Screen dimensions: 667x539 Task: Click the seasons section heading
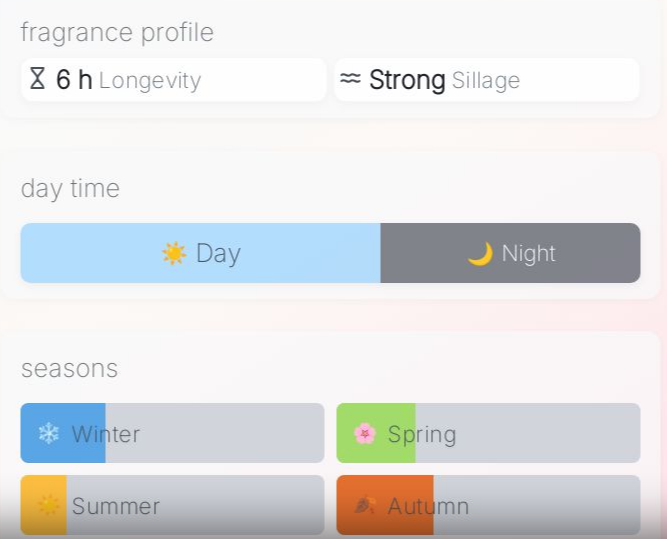[69, 369]
